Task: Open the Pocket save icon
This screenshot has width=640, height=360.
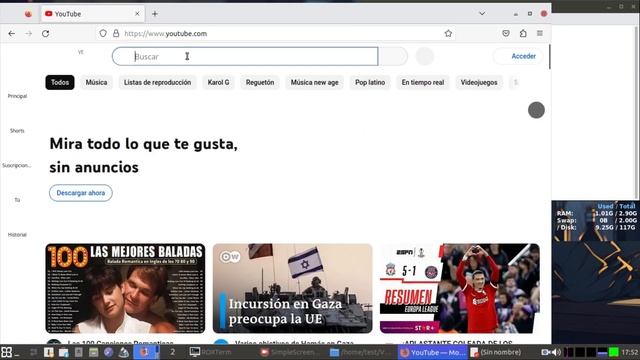Action: [506, 33]
